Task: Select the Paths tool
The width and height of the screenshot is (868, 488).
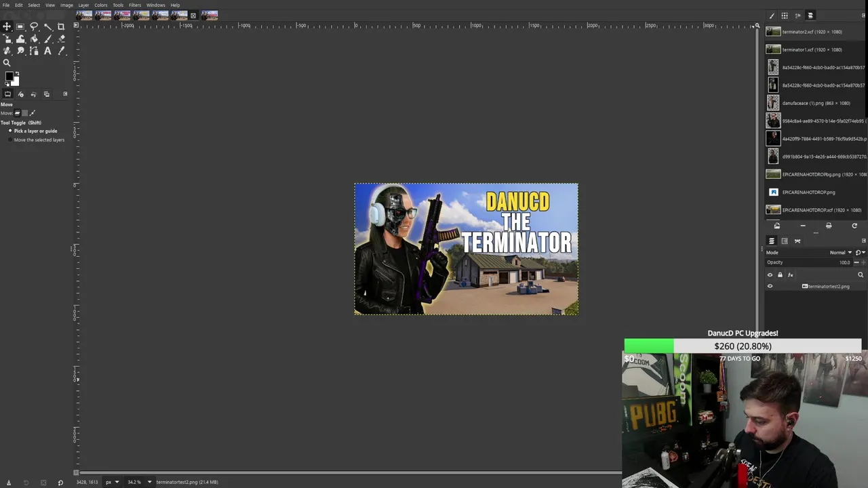Action: [34, 51]
